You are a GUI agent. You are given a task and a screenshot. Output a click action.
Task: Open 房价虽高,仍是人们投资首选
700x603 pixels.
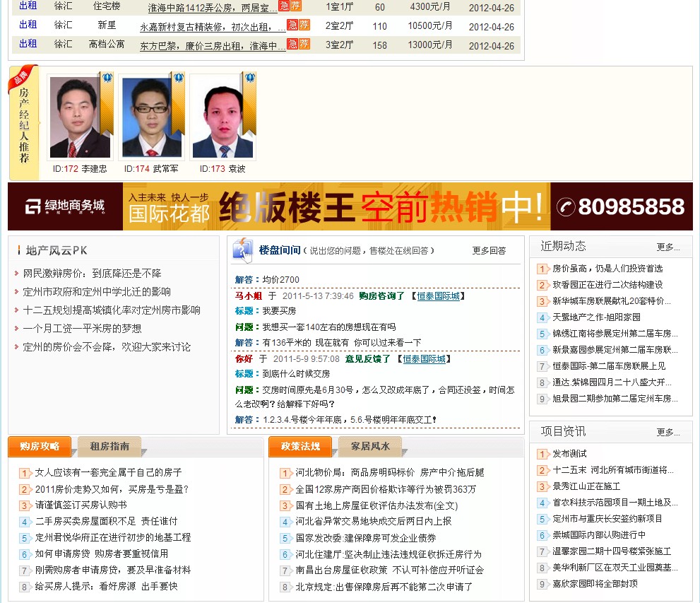pos(607,269)
